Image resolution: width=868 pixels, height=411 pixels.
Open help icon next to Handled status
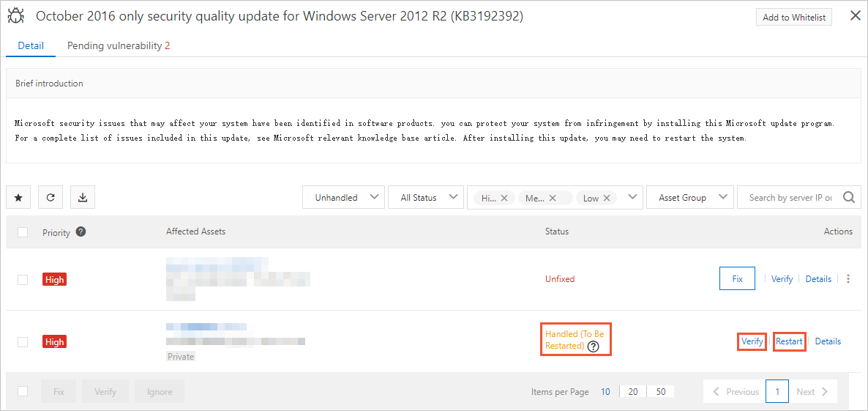coord(594,347)
